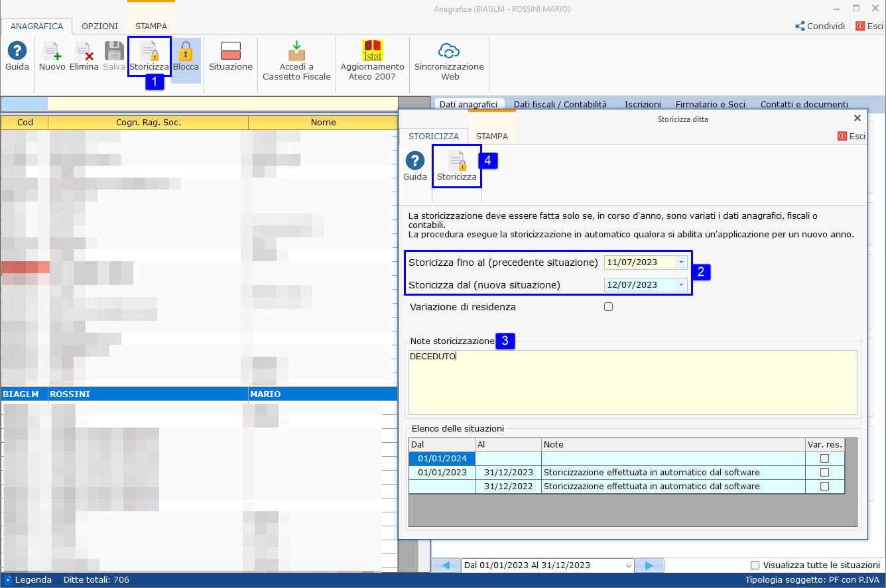
Task: Go to previous situation with left arrow
Action: [x=446, y=565]
